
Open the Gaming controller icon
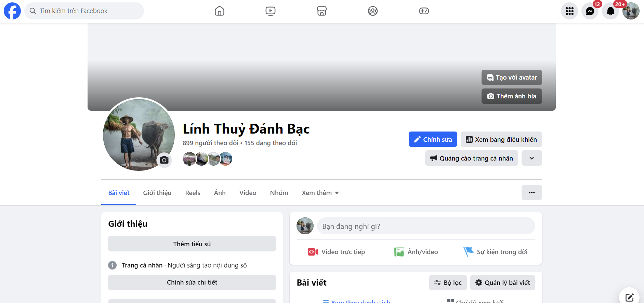tap(424, 11)
